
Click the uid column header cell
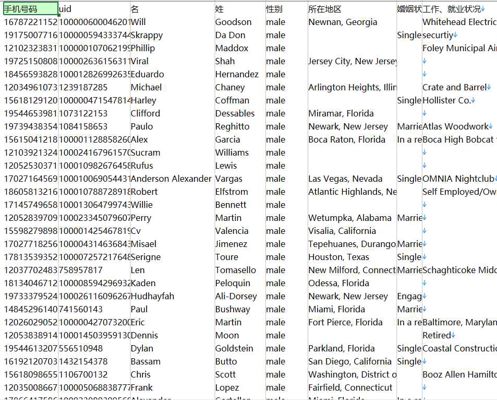coord(94,9)
